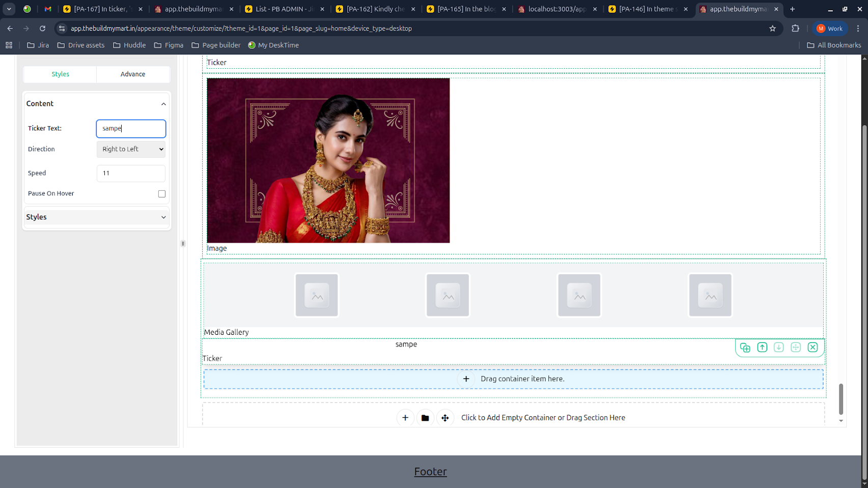The height and width of the screenshot is (488, 868).
Task: Click the 'Media Gallery' label
Action: 227,332
